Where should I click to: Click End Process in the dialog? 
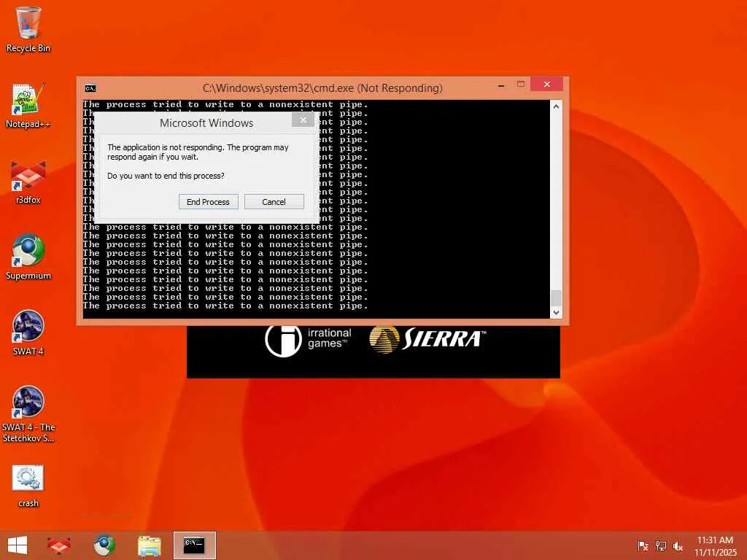[x=208, y=201]
